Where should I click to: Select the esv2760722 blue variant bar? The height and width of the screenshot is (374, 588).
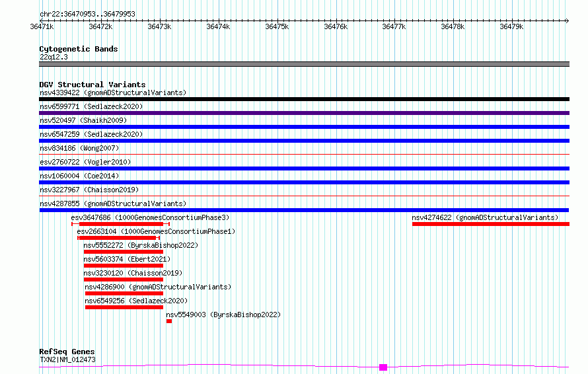coord(304,168)
